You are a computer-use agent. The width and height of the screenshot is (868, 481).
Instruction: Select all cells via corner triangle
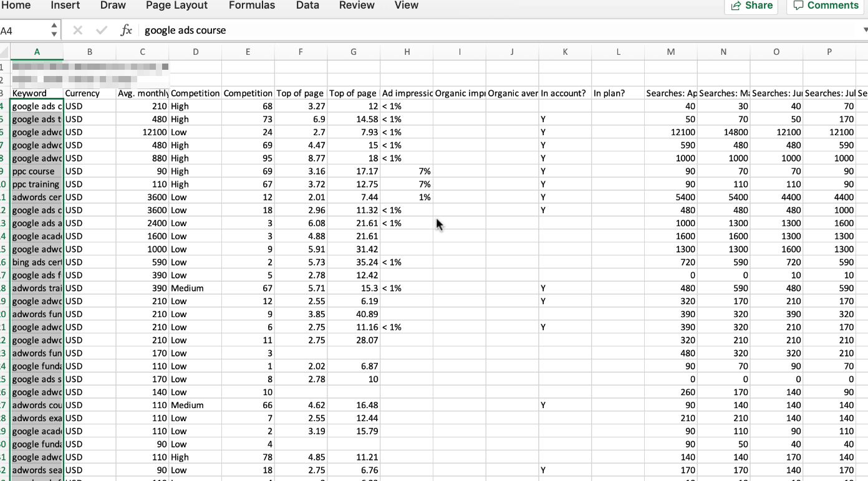click(x=5, y=52)
